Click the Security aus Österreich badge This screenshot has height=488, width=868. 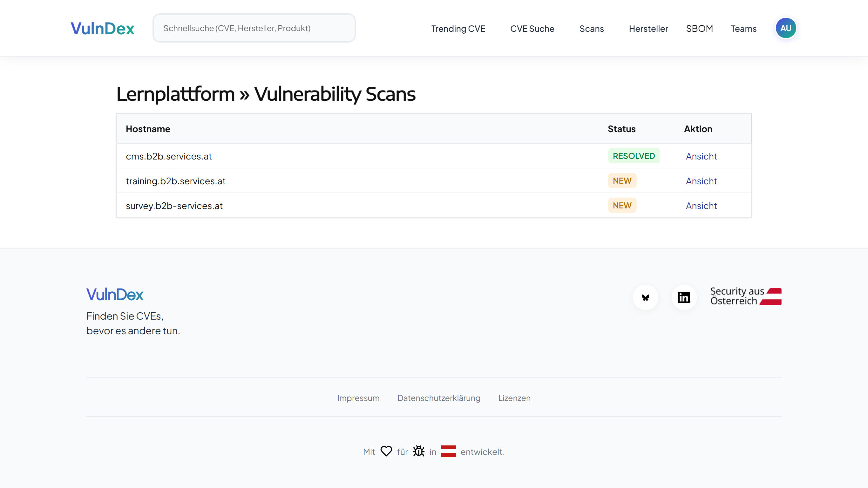coord(745,296)
